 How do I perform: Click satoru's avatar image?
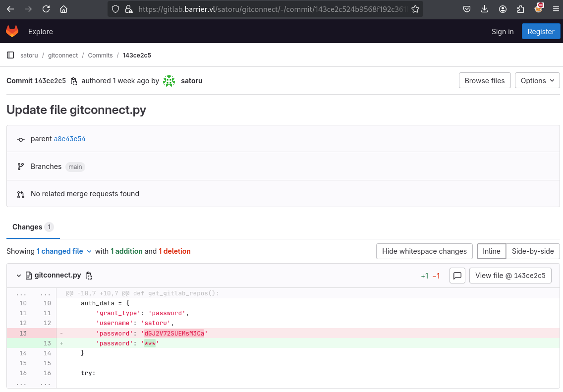(169, 81)
